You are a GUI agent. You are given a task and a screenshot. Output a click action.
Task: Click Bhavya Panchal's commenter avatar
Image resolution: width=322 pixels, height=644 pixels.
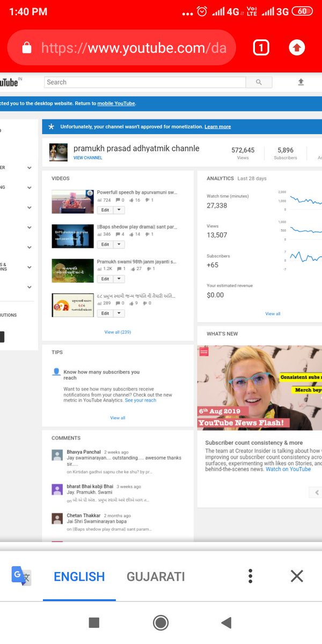coord(57,455)
